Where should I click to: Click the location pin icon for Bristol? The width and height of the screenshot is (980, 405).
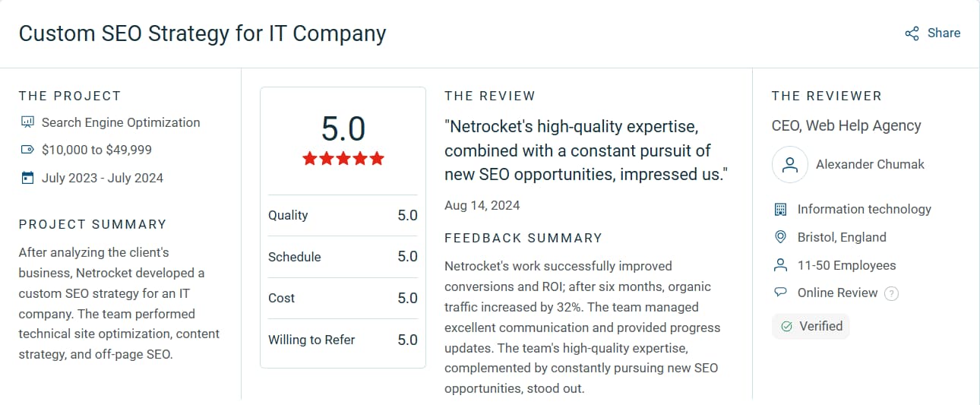click(780, 238)
